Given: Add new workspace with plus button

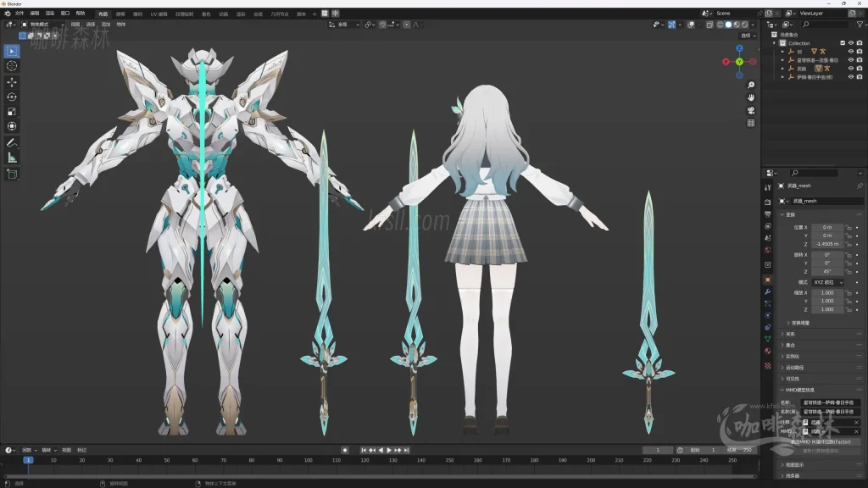Looking at the screenshot, I should pos(314,14).
